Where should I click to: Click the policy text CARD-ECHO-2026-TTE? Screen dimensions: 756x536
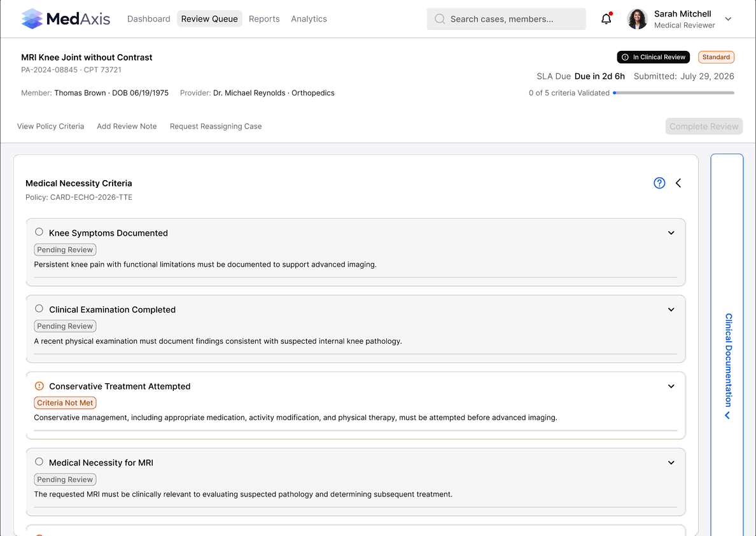[91, 197]
